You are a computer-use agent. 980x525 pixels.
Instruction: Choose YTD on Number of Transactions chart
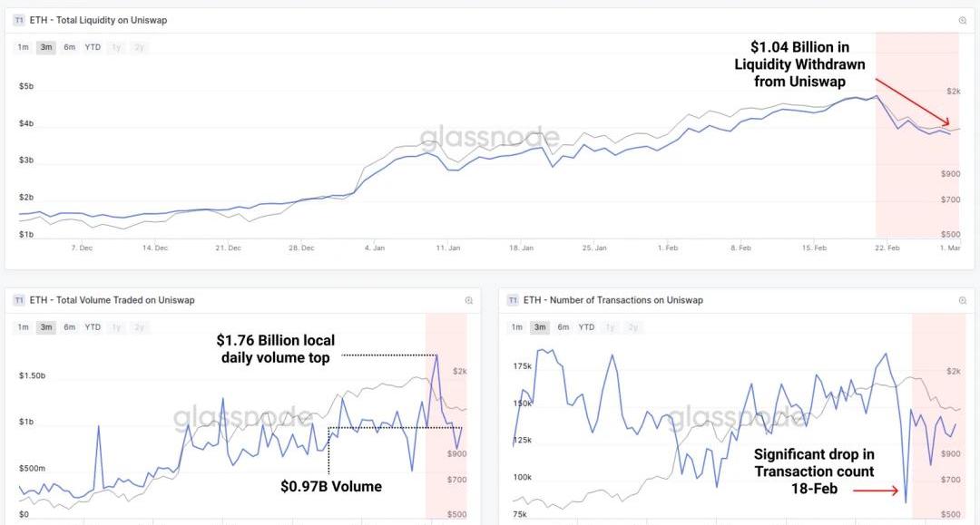point(586,326)
